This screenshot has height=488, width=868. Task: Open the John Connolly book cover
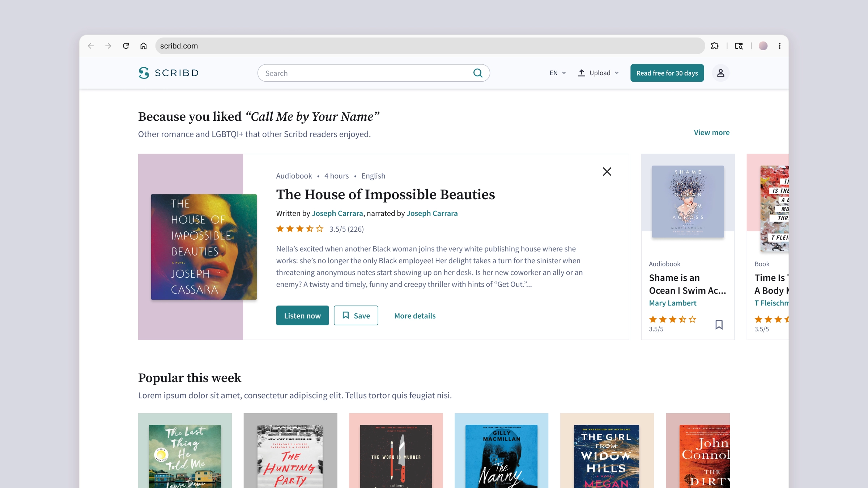click(x=705, y=456)
